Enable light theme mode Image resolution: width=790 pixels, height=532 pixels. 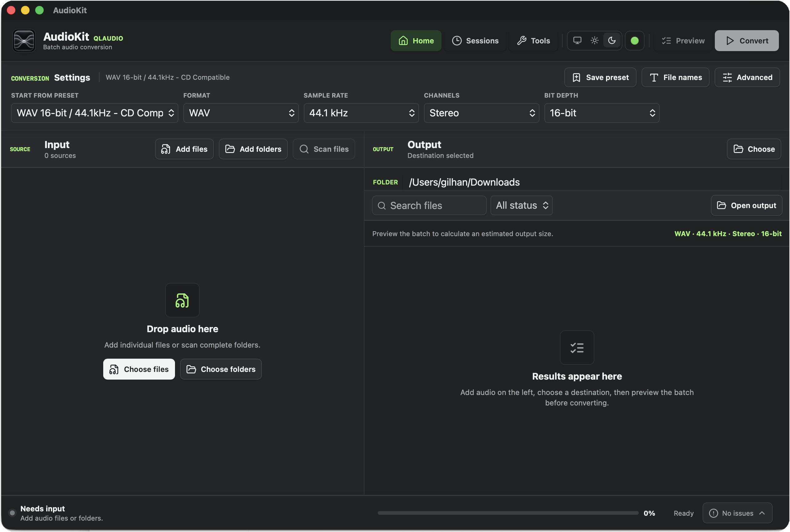coord(594,41)
